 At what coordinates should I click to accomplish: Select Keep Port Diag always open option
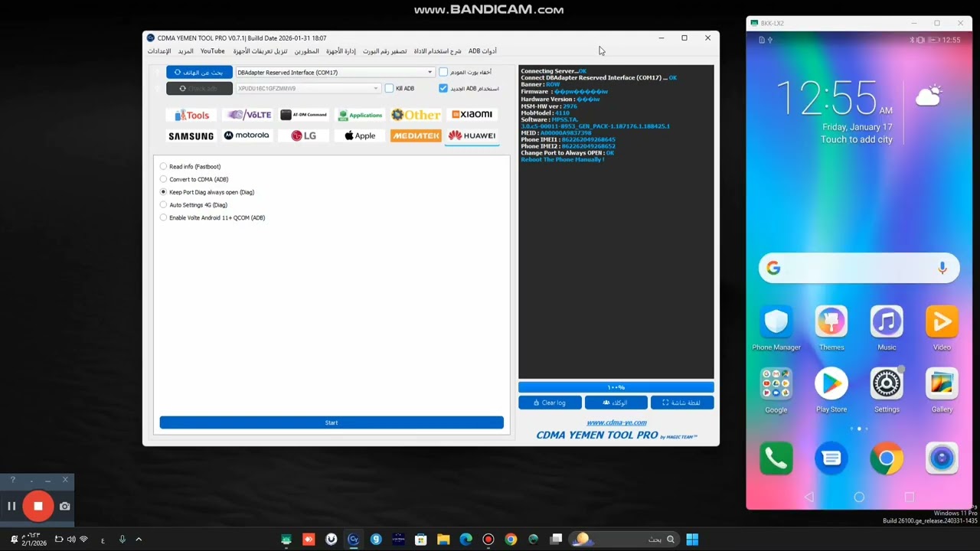point(207,192)
